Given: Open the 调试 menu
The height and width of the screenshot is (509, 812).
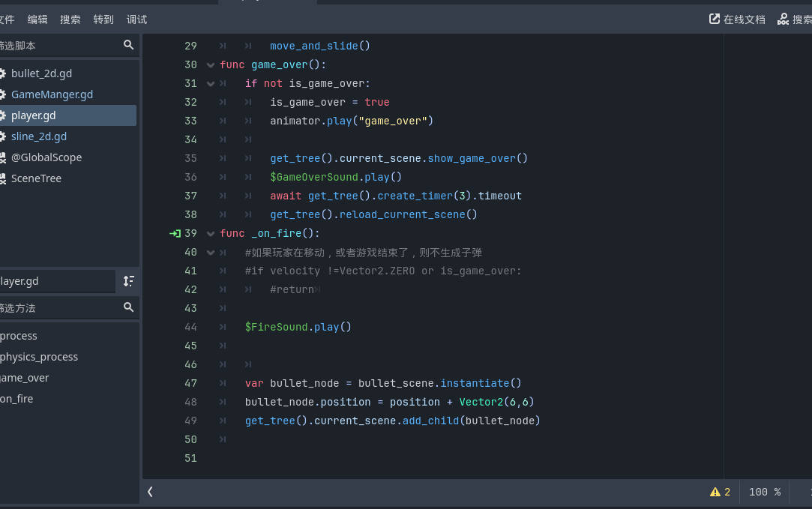Looking at the screenshot, I should (136, 19).
